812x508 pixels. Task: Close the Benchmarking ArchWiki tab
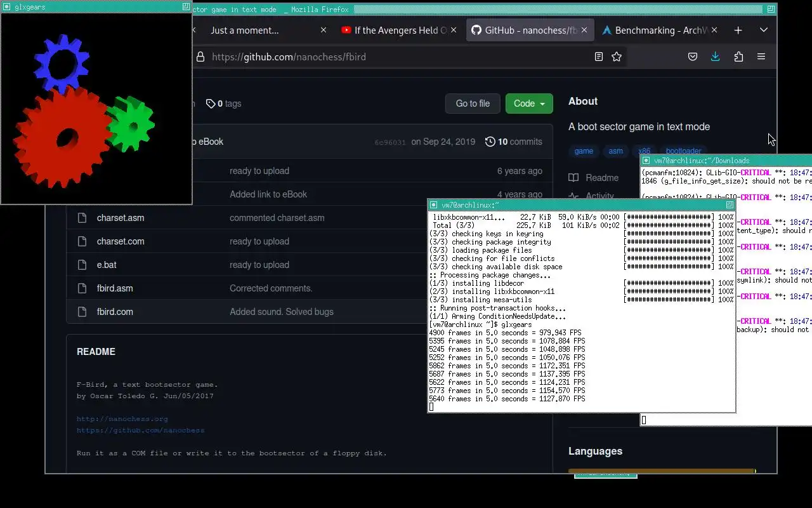click(714, 30)
